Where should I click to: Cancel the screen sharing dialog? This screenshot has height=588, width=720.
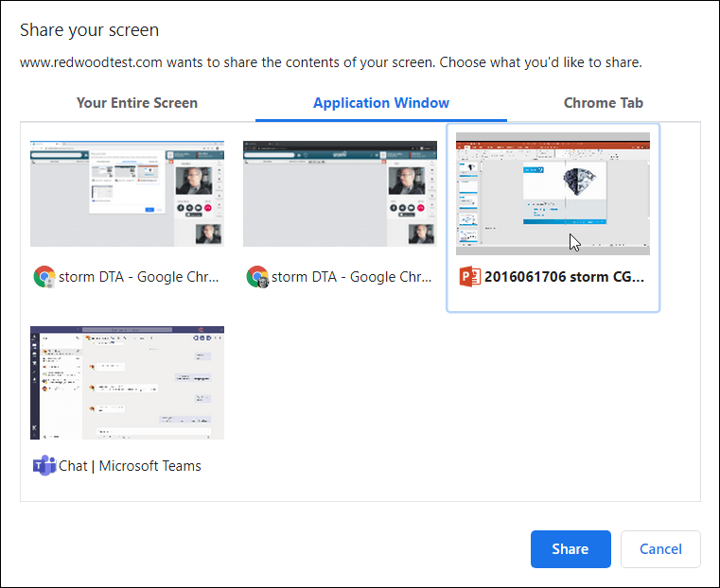(x=660, y=549)
